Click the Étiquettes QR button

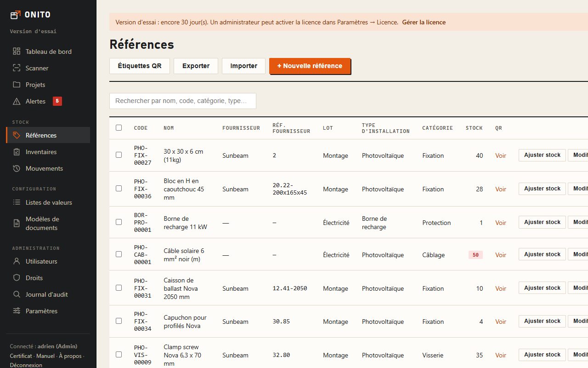pyautogui.click(x=140, y=66)
